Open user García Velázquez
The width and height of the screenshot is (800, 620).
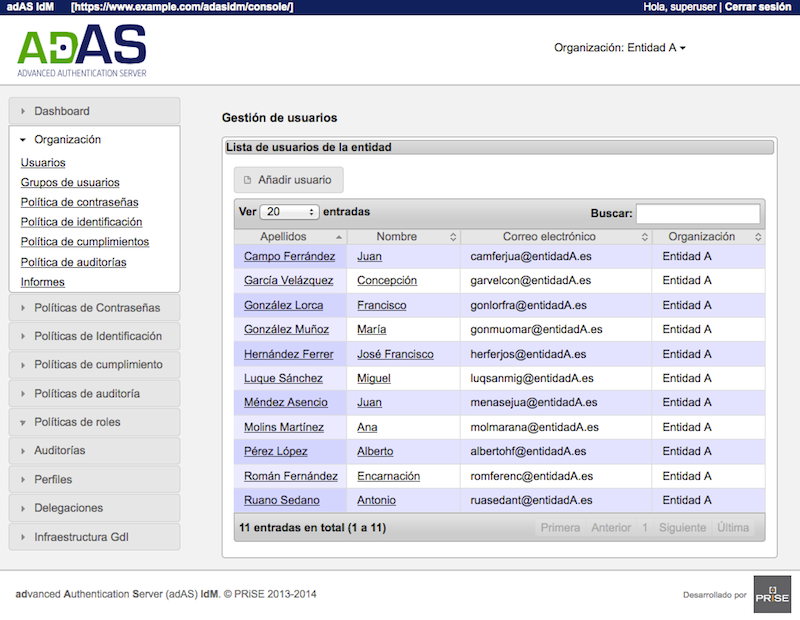288,280
